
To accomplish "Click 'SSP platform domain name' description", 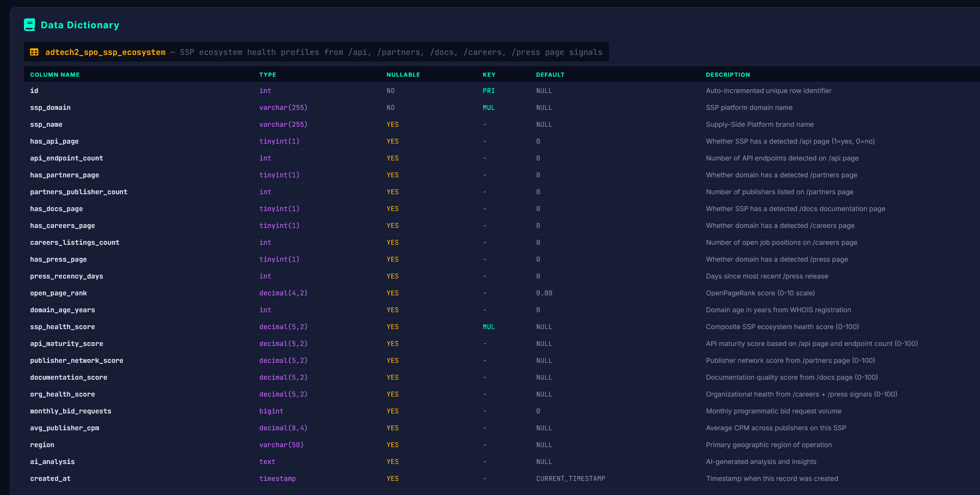I will 749,108.
